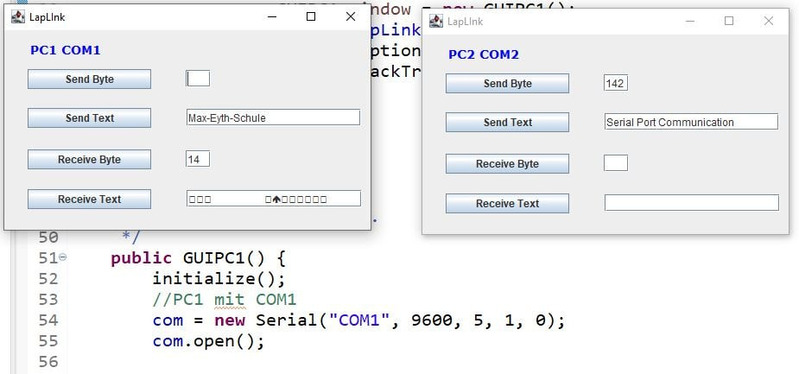This screenshot has height=374, width=799.
Task: Focus empty send byte field in PC1 window
Action: 198,78
